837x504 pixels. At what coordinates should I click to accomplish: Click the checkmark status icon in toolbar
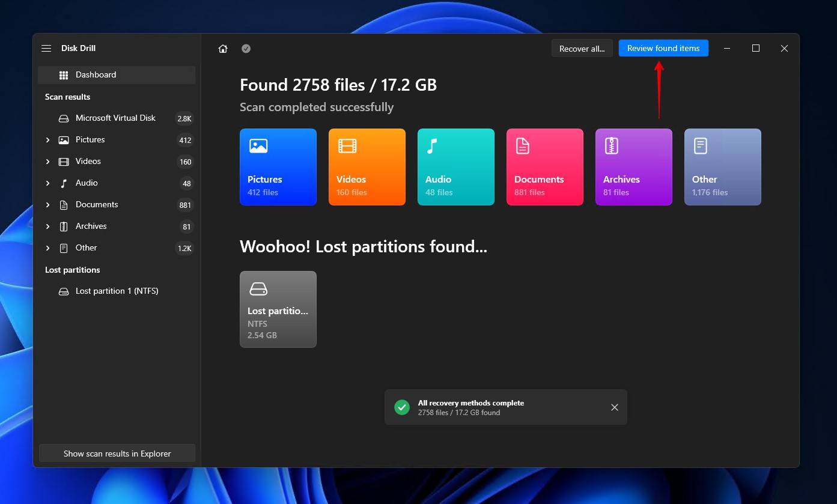pos(246,49)
